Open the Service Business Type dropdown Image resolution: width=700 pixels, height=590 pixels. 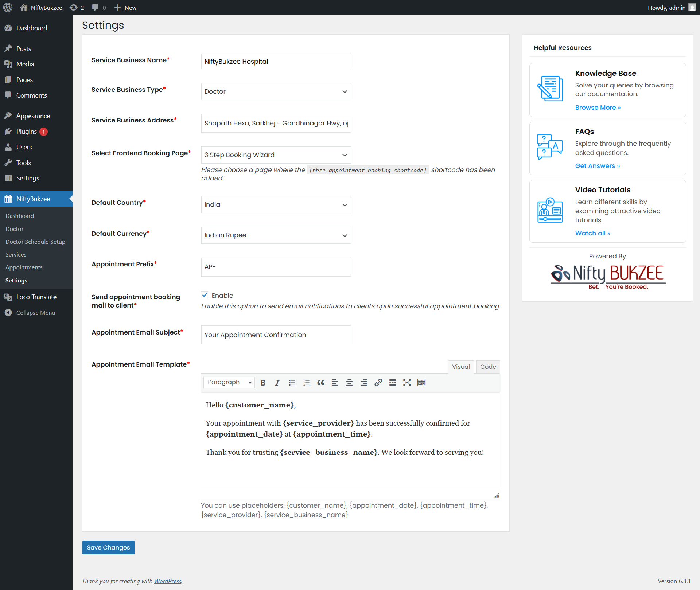click(x=276, y=91)
